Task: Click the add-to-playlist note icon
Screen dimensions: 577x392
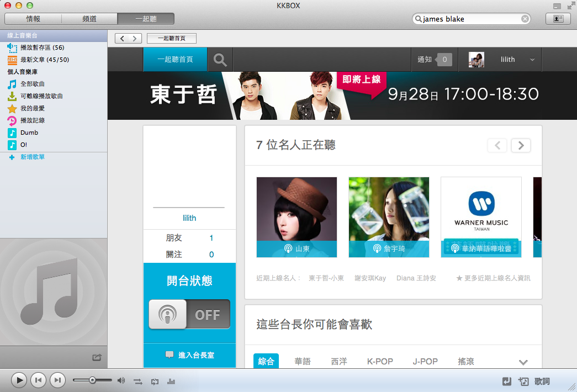Action: click(x=523, y=382)
